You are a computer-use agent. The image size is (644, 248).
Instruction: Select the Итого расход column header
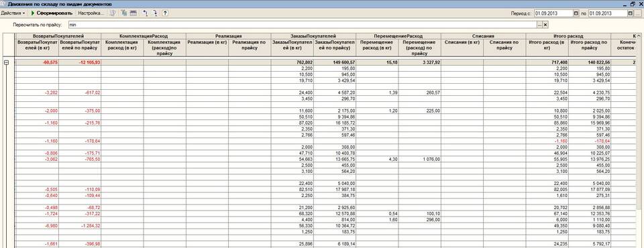coord(568,36)
